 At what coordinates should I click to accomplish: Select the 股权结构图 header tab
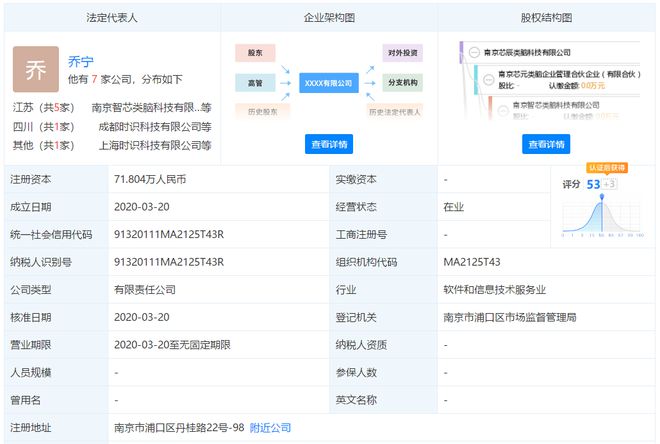546,18
